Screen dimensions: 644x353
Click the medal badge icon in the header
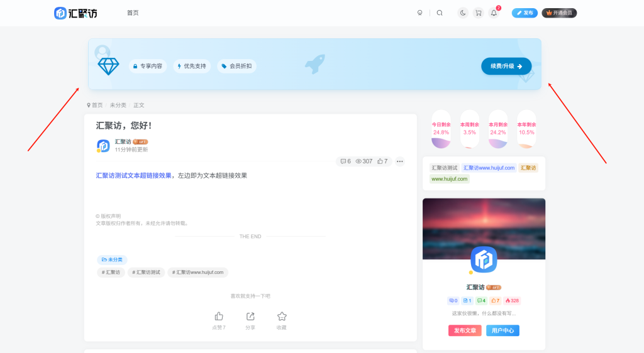pyautogui.click(x=419, y=13)
